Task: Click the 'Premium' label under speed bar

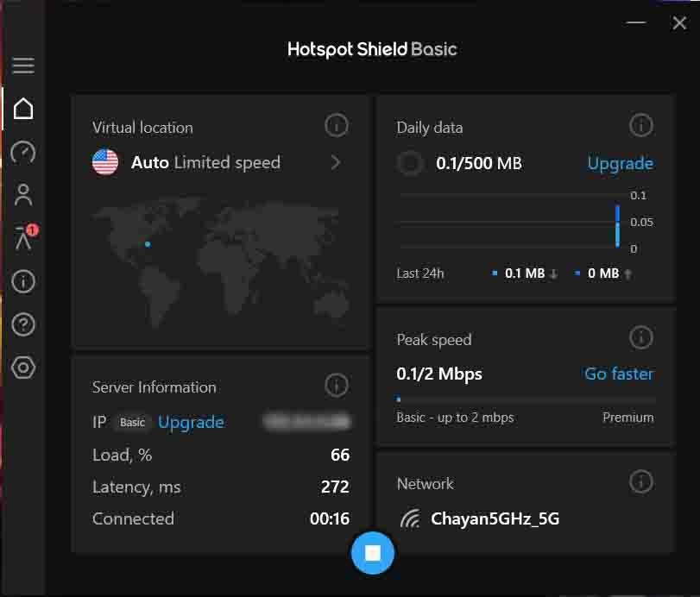Action: (x=628, y=418)
